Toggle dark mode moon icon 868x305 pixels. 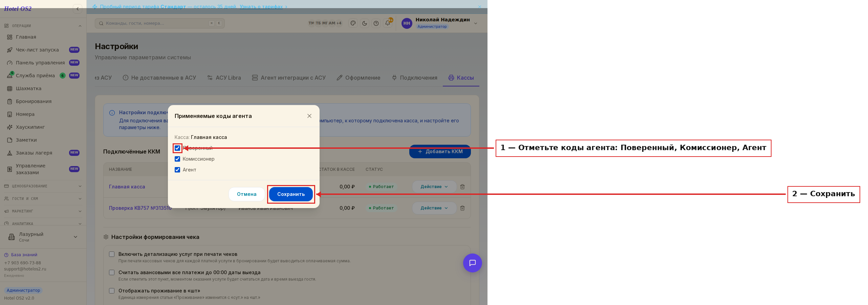tap(365, 23)
